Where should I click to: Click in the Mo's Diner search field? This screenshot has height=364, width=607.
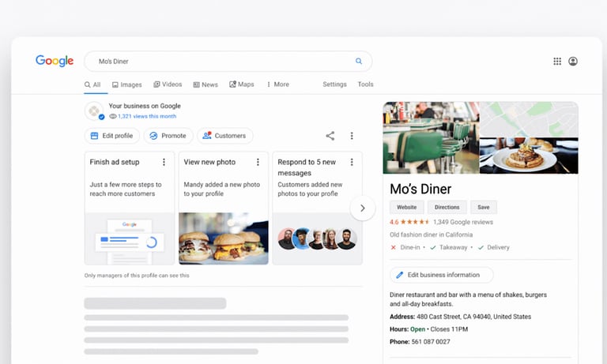pyautogui.click(x=228, y=61)
